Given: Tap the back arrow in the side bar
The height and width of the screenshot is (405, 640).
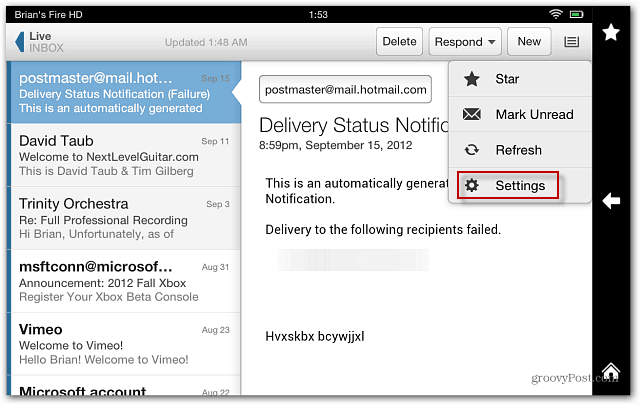Looking at the screenshot, I should point(611,200).
